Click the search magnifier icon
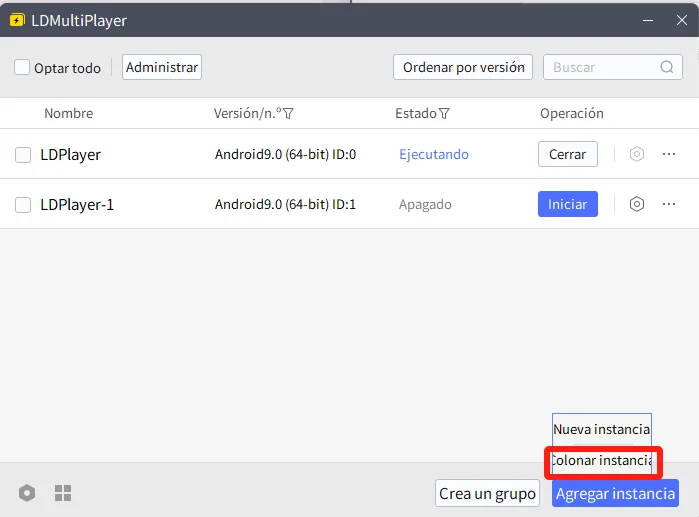 [x=666, y=67]
